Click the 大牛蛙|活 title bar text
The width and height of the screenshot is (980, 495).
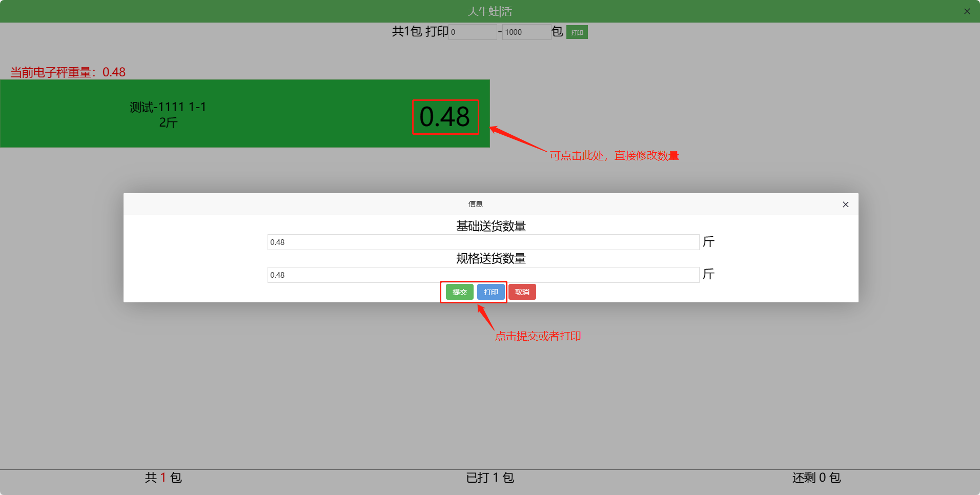(489, 11)
